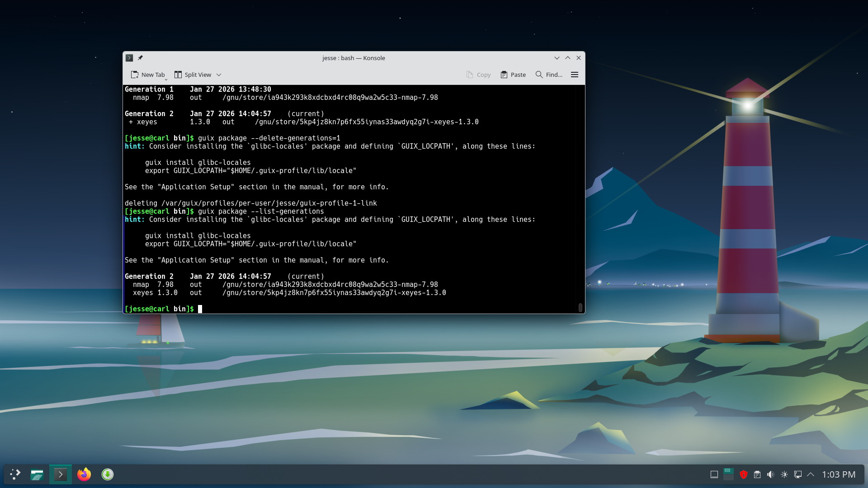
Task: Open the Konsole hamburger menu
Action: pyautogui.click(x=575, y=75)
